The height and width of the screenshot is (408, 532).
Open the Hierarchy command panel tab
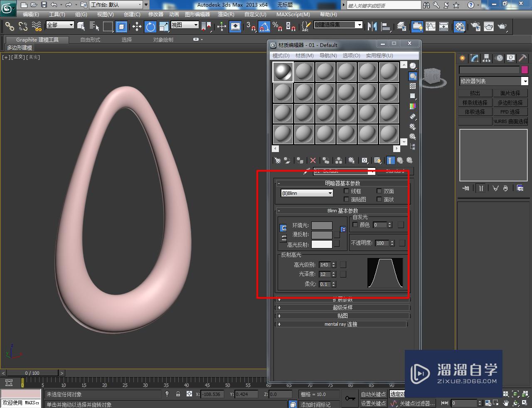(486, 59)
